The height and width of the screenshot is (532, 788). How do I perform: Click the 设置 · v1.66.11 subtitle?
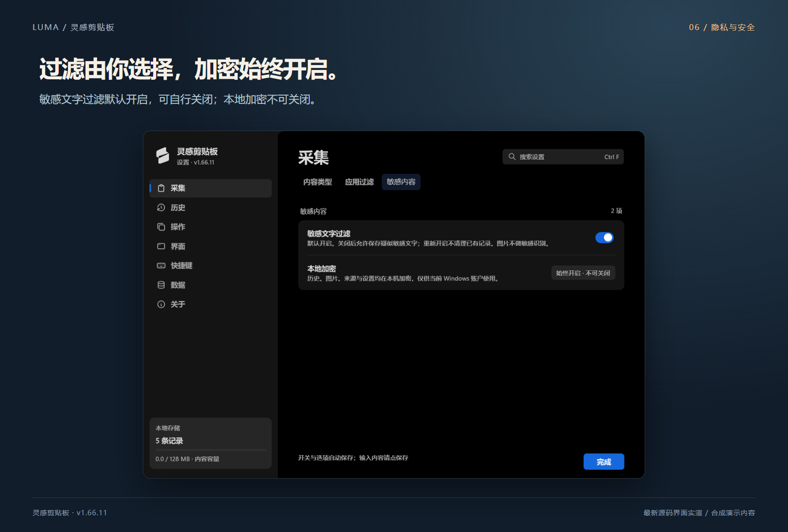click(x=196, y=163)
